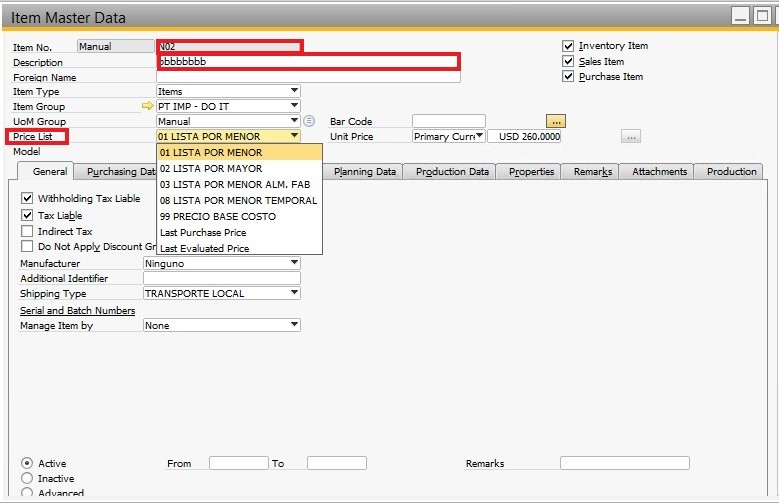Screen dimensions: 779x503
Task: Select 99 PRECIO BASE COSTO option
Action: click(x=217, y=216)
